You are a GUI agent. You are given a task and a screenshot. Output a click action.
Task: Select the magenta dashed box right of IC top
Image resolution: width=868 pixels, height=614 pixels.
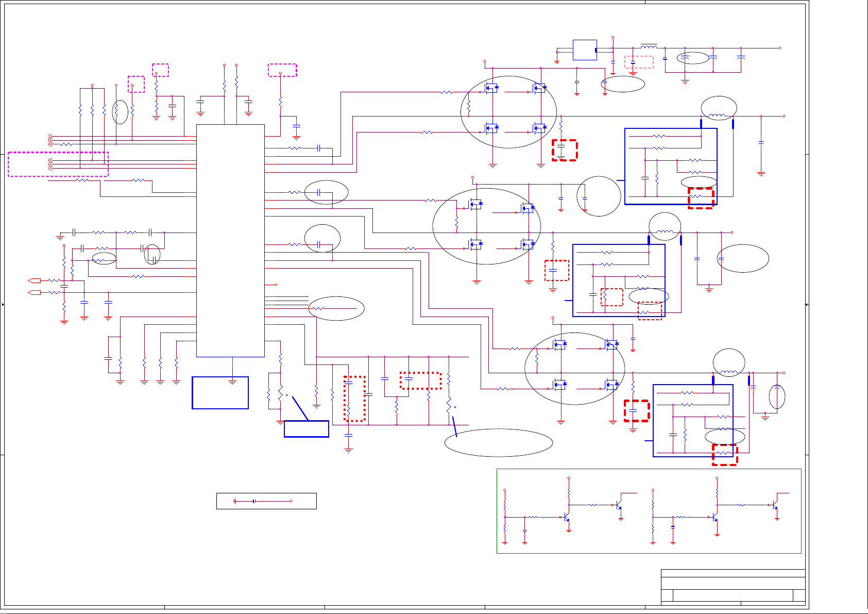282,70
